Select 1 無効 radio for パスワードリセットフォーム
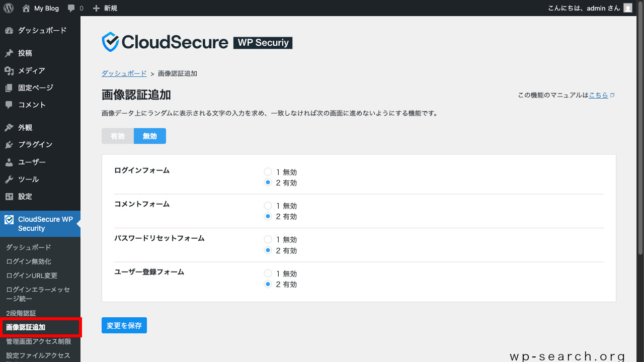Image resolution: width=644 pixels, height=362 pixels. pos(268,239)
